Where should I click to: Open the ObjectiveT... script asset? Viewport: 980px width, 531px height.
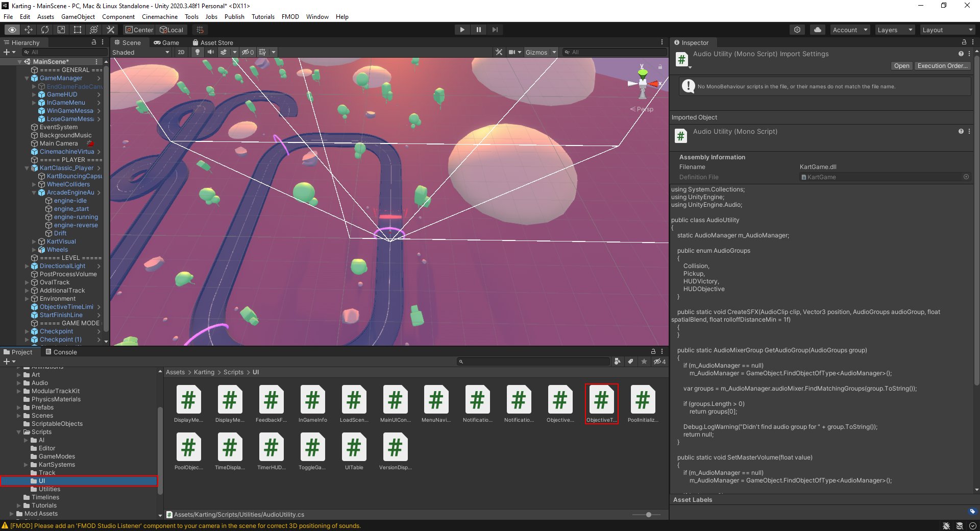point(601,404)
